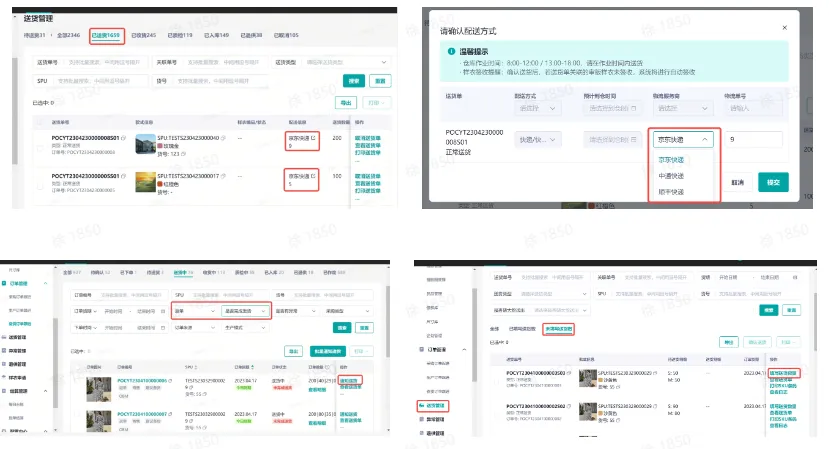Open the 快递/快.. delivery method dropdown
This screenshot has width=829, height=449.
coord(537,140)
